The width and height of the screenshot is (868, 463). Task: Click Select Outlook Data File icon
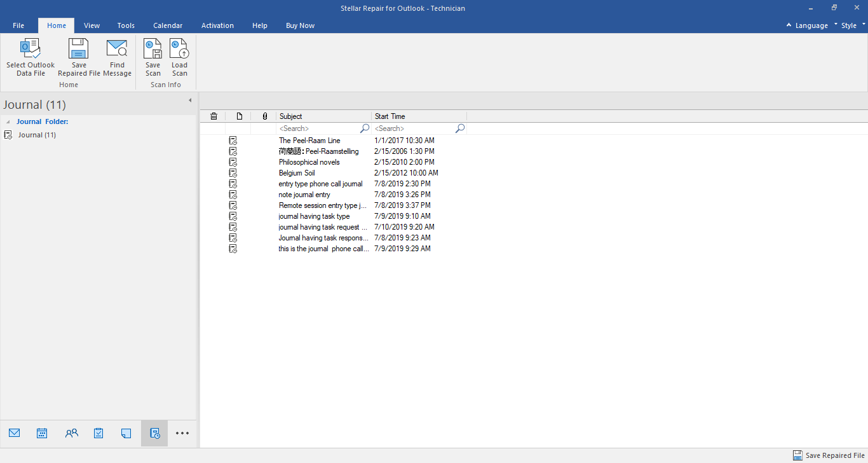[31, 49]
